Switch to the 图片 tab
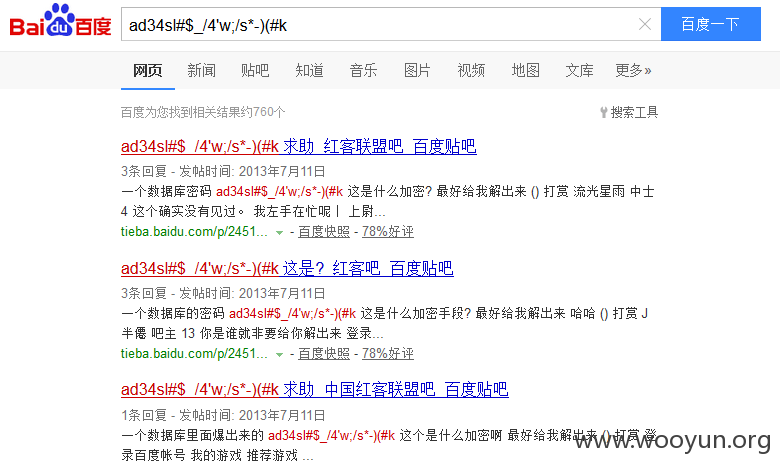The width and height of the screenshot is (780, 469). pyautogui.click(x=417, y=71)
